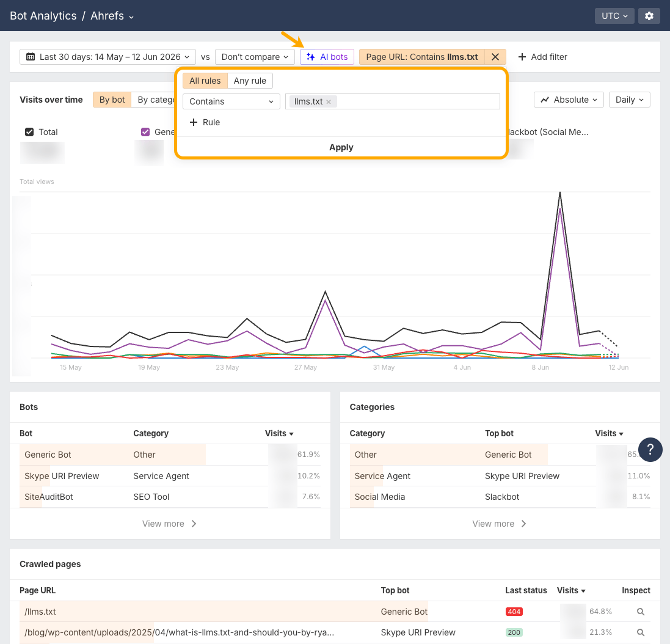Image resolution: width=670 pixels, height=644 pixels.
Task: Open the Contains condition dropdown
Action: point(231,101)
